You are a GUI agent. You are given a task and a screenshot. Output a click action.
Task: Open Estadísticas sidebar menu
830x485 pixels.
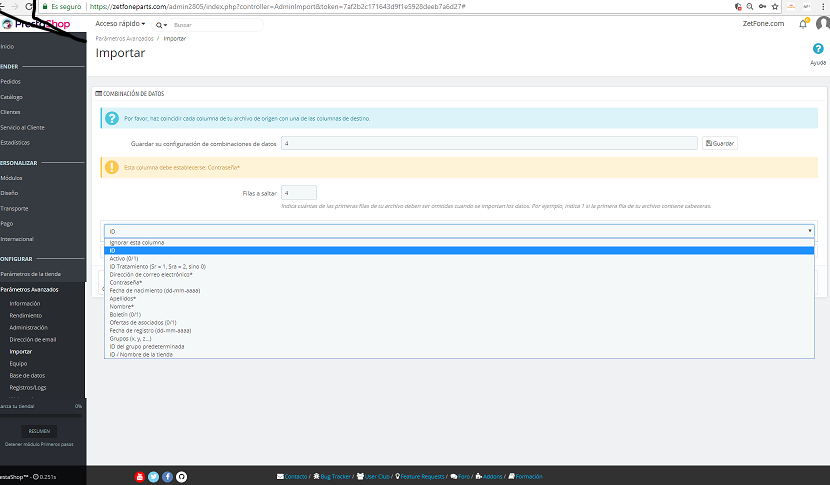click(15, 142)
